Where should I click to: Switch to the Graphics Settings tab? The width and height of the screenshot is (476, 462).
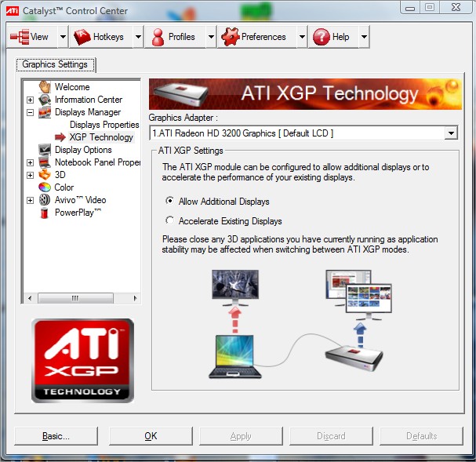pyautogui.click(x=55, y=64)
